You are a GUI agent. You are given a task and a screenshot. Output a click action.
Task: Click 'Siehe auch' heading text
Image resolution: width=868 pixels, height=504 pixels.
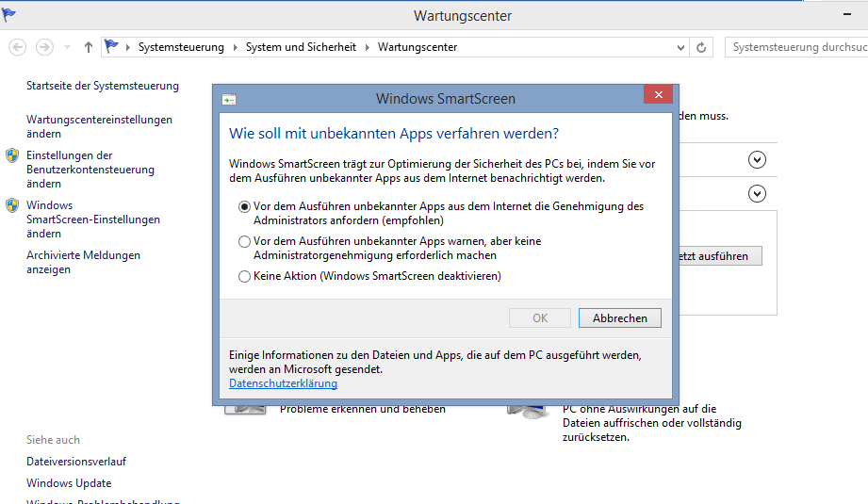[53, 440]
